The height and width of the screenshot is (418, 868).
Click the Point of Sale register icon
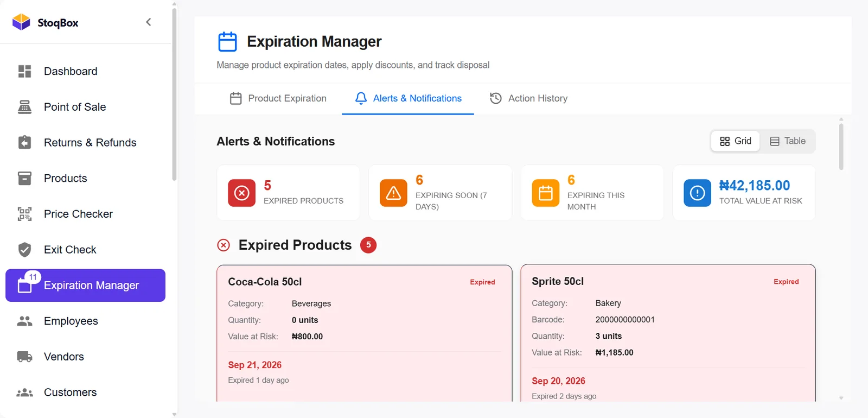point(24,107)
